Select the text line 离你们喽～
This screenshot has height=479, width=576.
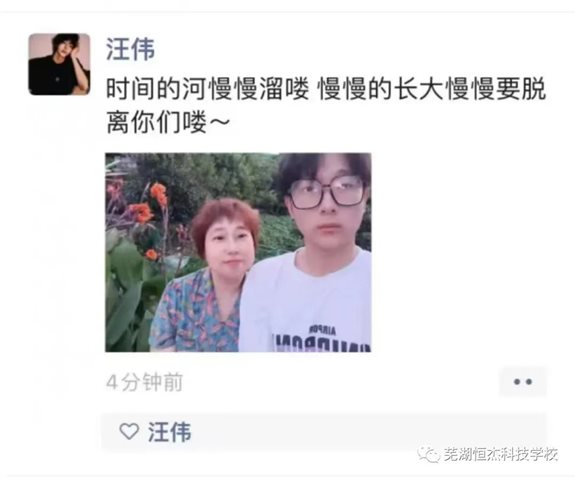[x=168, y=122]
